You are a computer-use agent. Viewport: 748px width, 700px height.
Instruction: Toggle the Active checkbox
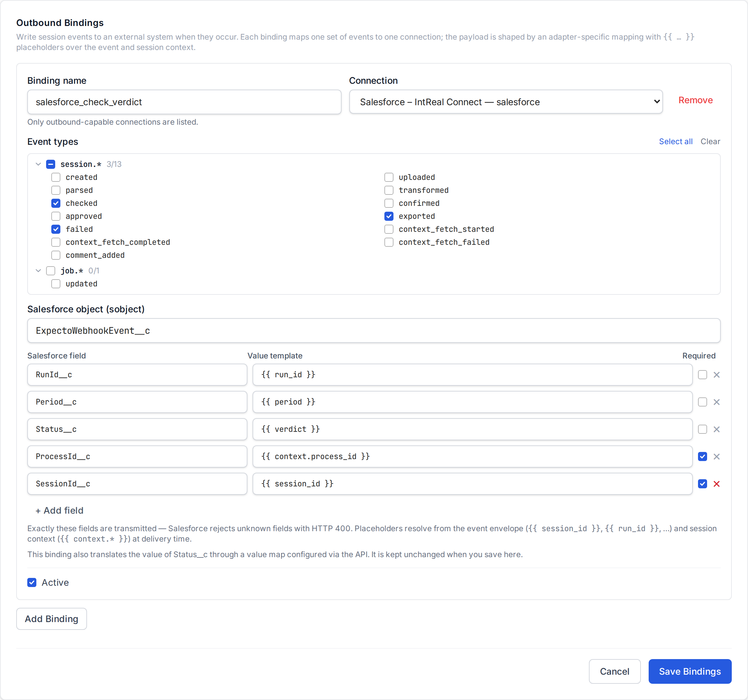(32, 582)
